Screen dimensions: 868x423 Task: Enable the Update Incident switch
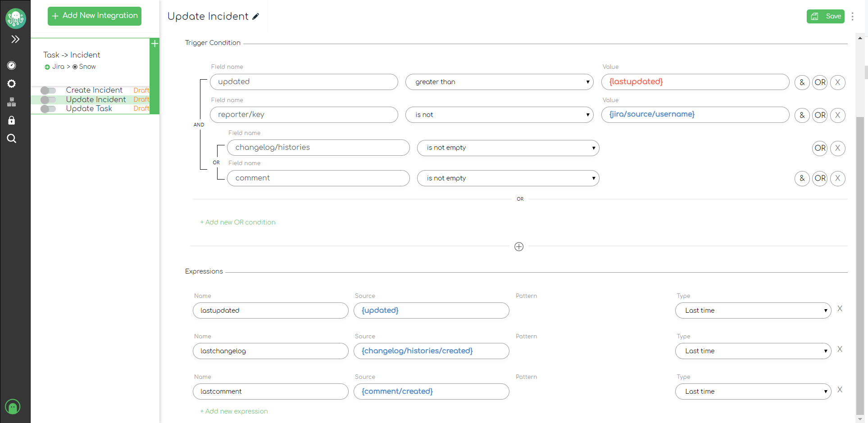pos(48,99)
